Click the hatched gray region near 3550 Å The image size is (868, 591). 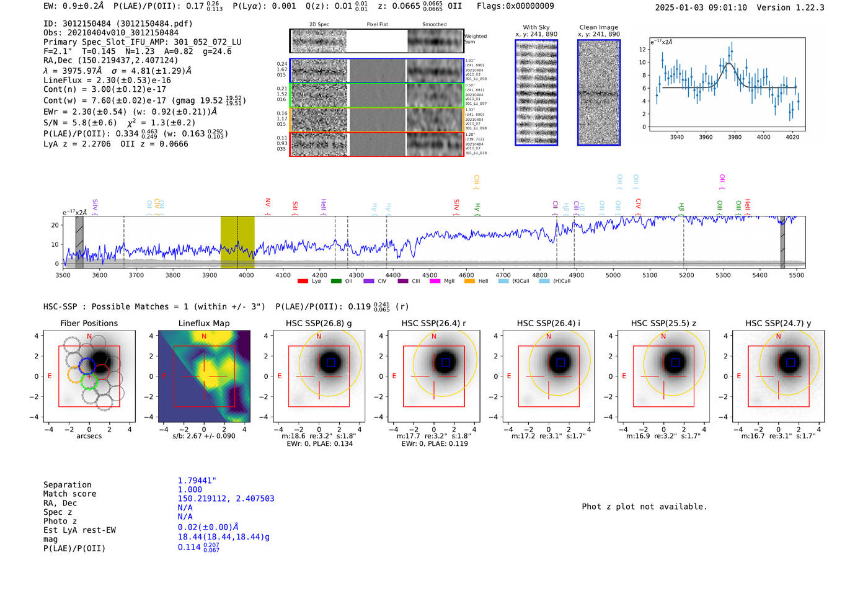click(x=79, y=242)
